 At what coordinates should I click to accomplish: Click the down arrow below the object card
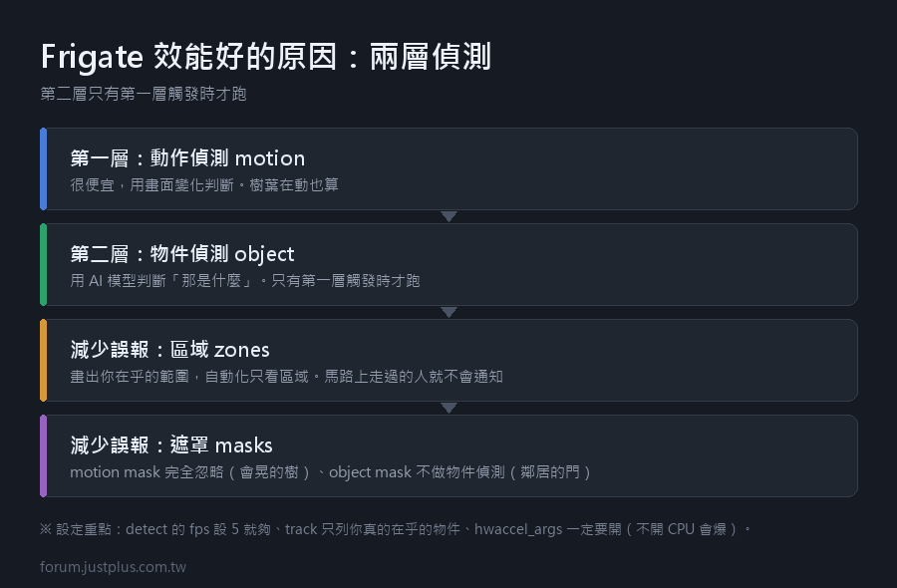tap(449, 312)
